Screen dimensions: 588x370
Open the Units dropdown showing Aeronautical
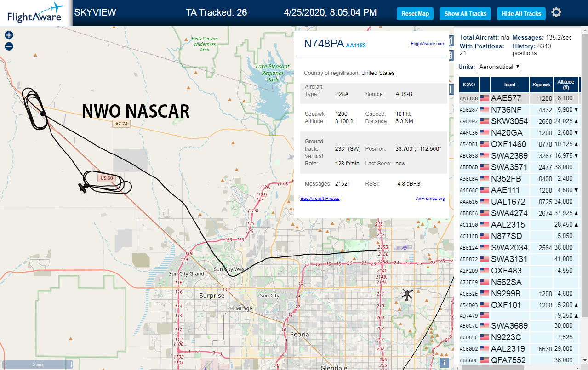pos(499,67)
